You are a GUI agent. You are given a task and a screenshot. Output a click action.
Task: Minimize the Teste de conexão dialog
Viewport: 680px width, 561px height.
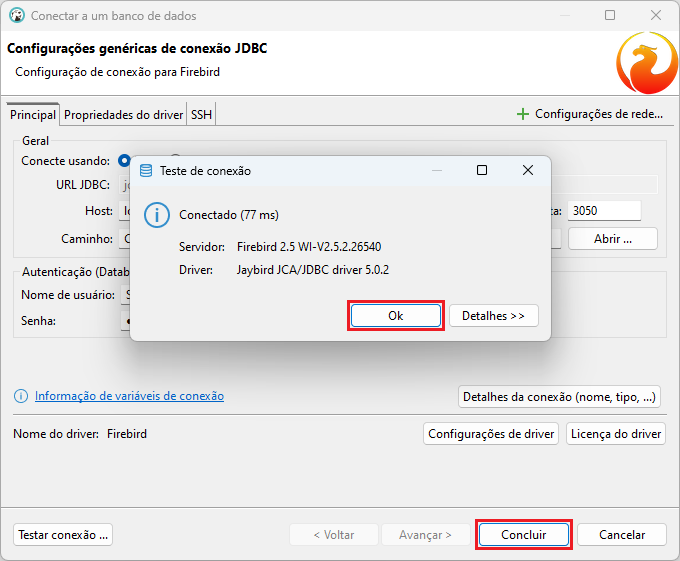coord(437,170)
